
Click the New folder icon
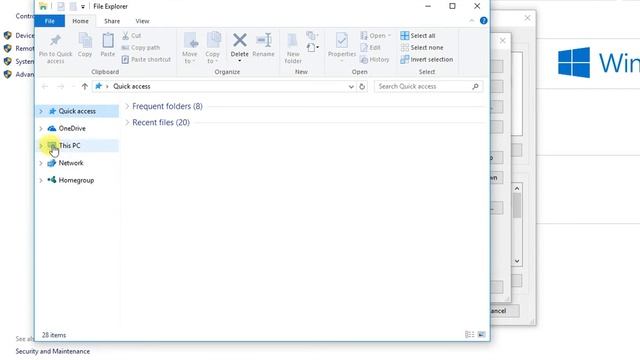293,41
